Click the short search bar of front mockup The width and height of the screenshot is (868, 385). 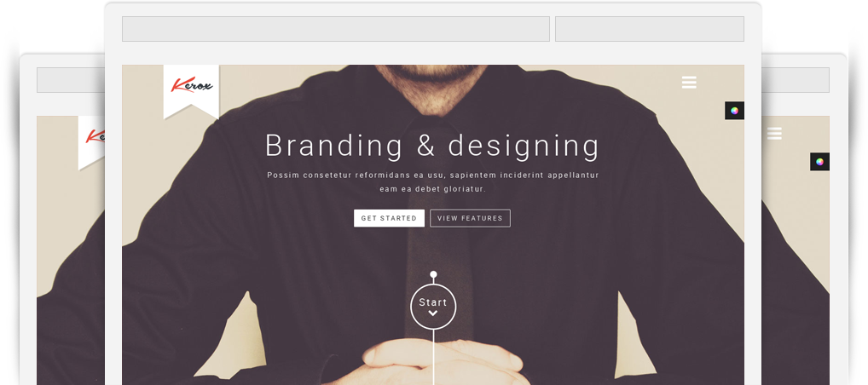point(650,29)
